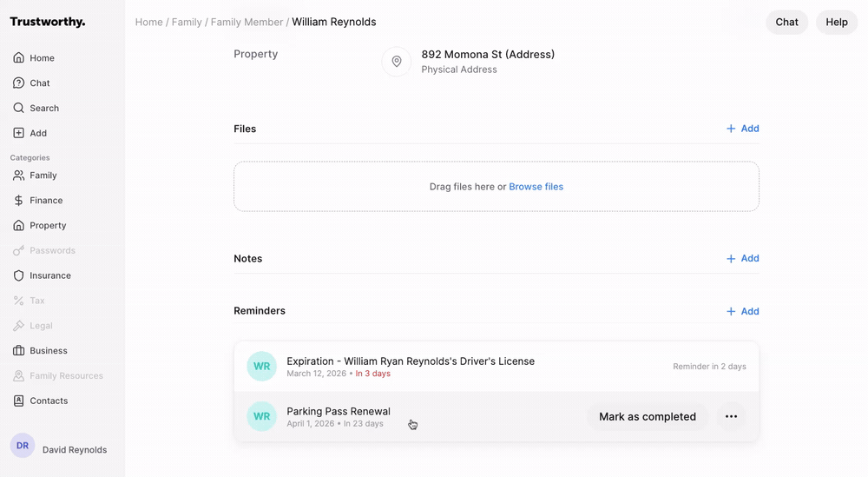Mark Parking Pass Renewal as completed
This screenshot has height=477, width=868.
tap(648, 417)
